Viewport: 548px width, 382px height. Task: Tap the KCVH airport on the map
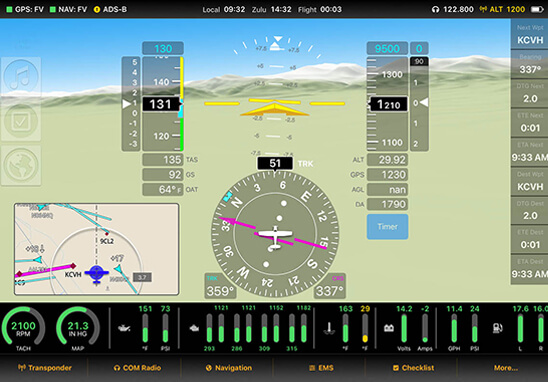coord(73,275)
